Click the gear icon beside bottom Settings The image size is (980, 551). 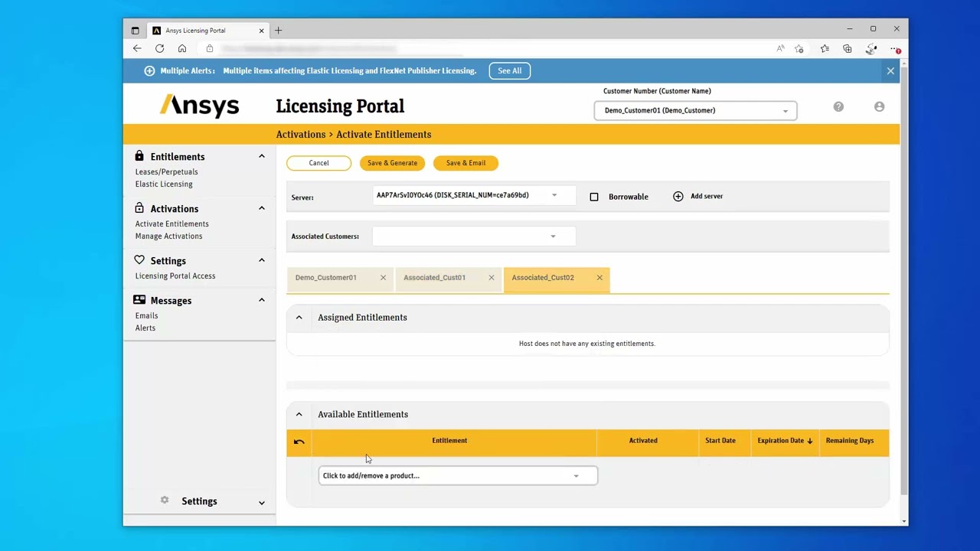tap(164, 500)
